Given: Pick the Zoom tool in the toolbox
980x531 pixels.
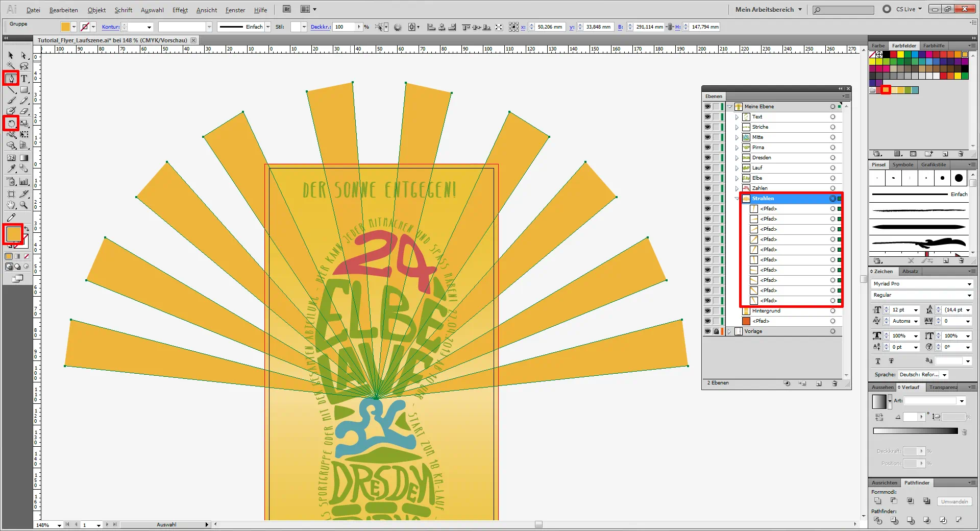Looking at the screenshot, I should 24,205.
